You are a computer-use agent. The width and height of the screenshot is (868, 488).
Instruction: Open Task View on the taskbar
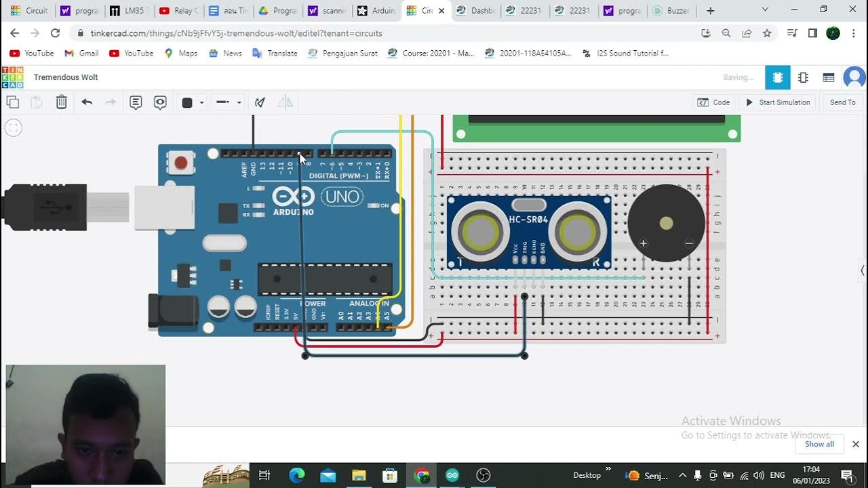coord(264,475)
